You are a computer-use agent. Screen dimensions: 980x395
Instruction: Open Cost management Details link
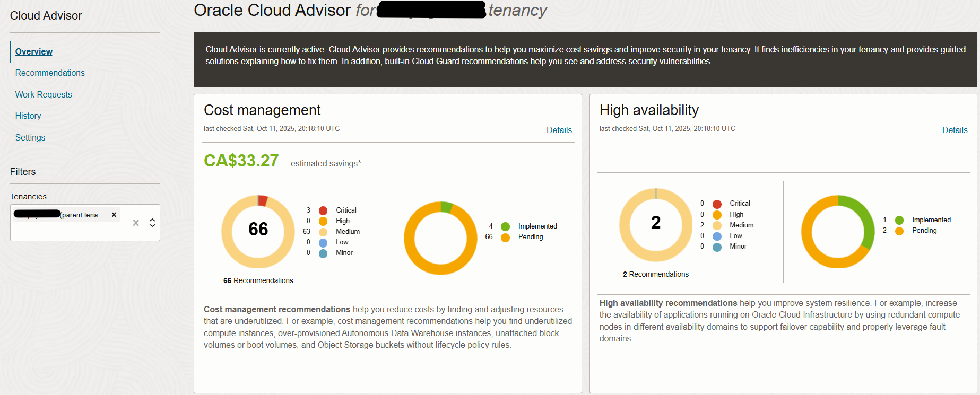tap(559, 130)
